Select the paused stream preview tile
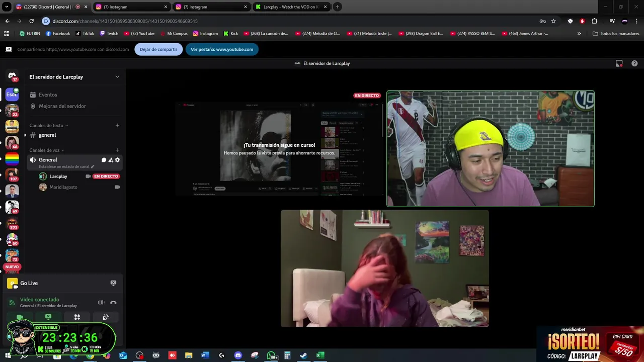 click(279, 148)
